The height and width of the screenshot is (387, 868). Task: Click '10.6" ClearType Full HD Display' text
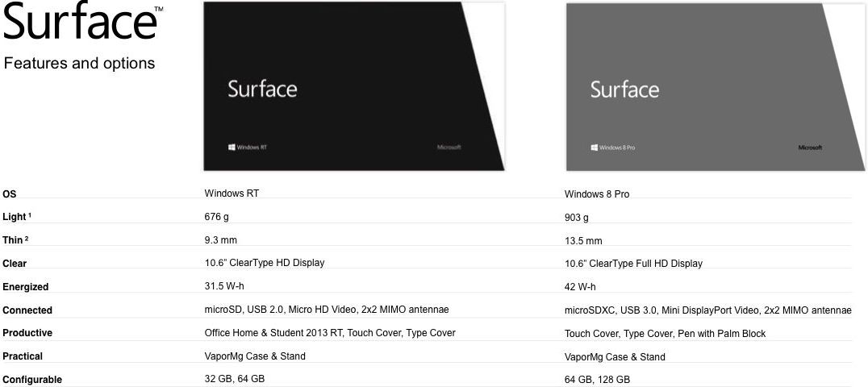click(x=633, y=264)
